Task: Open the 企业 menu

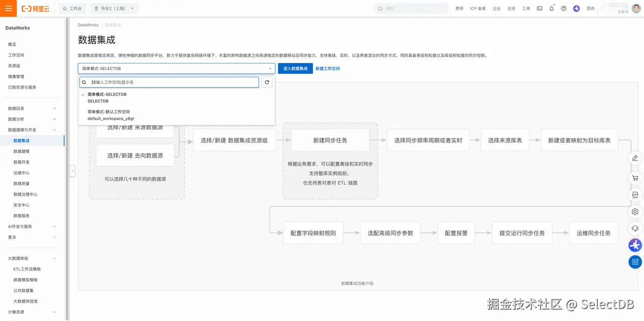Action: point(497,9)
